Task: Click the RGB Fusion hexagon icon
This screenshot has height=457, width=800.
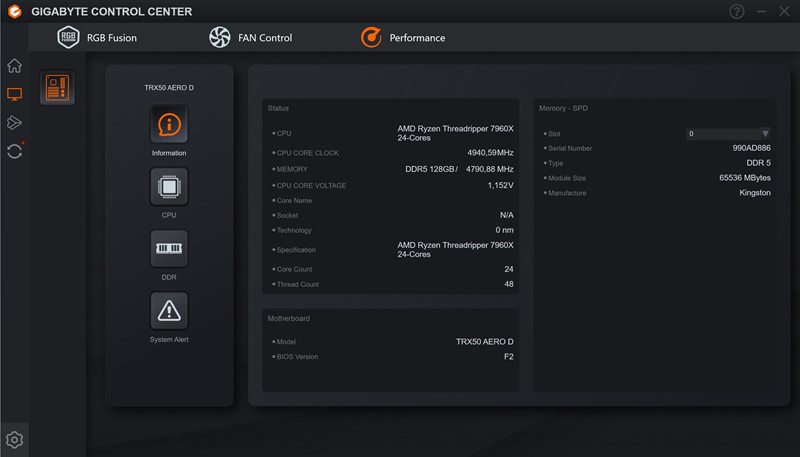Action: coord(68,37)
